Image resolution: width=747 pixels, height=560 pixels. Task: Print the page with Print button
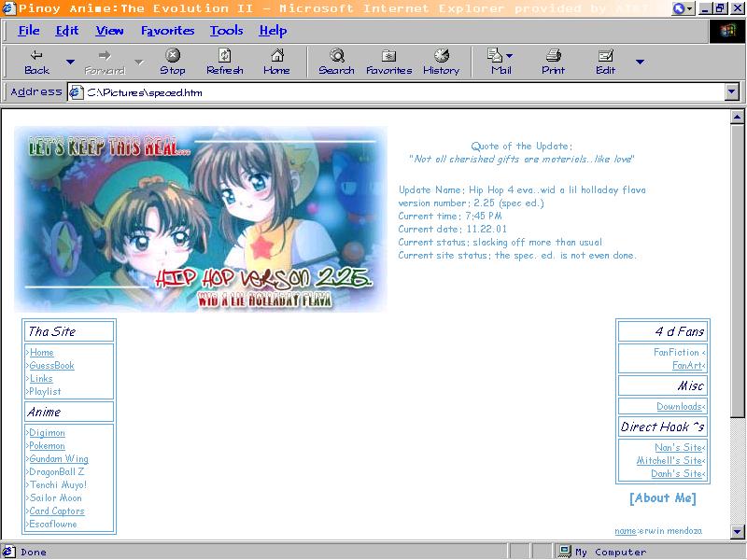point(553,62)
